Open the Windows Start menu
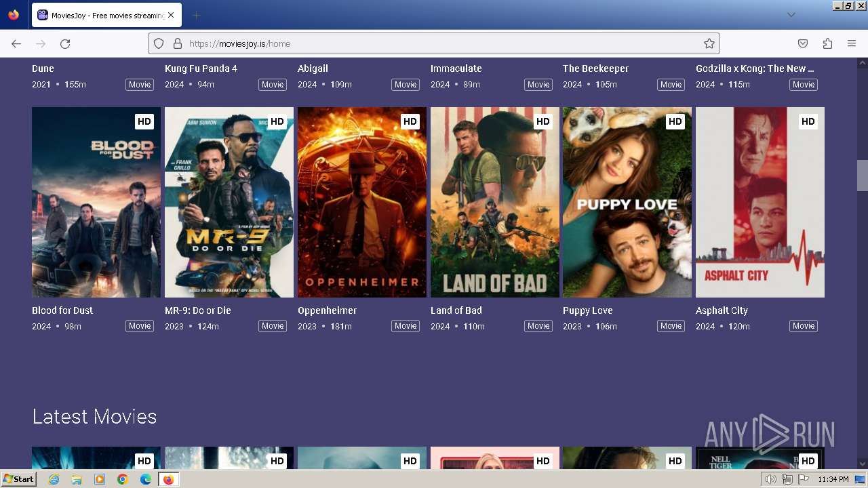Image resolution: width=868 pixels, height=488 pixels. tap(18, 479)
